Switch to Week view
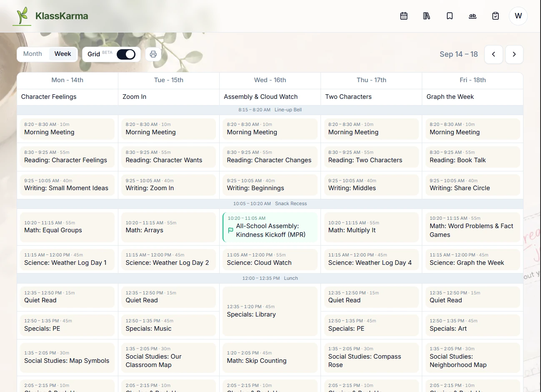The height and width of the screenshot is (392, 541). tap(63, 54)
